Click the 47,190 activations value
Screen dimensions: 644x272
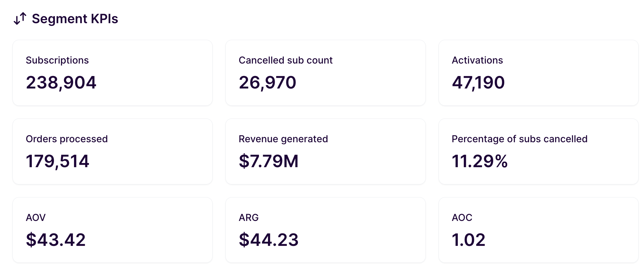point(478,83)
